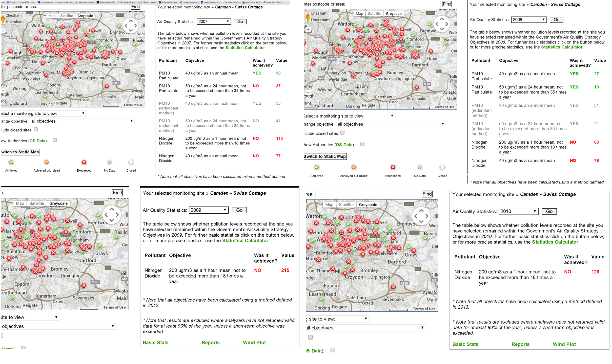Expand monitoring site selector under the 2008 map

coord(349,116)
